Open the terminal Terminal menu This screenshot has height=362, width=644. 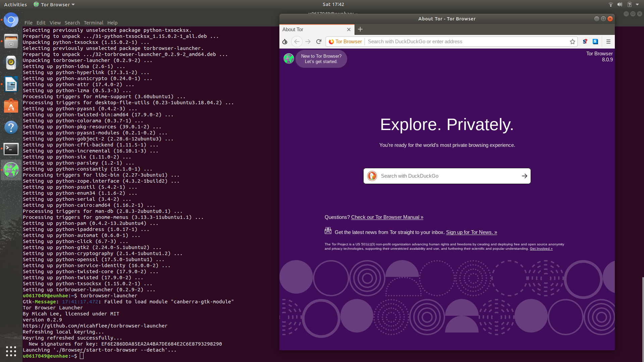tap(94, 23)
